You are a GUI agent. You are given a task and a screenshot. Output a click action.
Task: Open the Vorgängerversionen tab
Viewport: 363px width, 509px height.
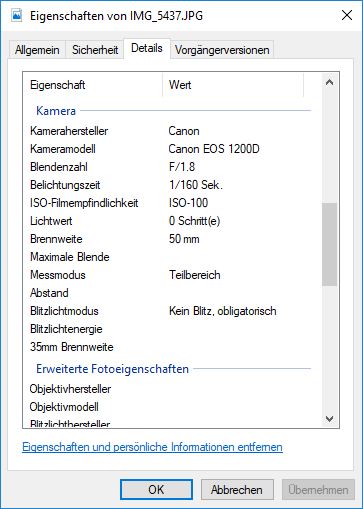pyautogui.click(x=222, y=50)
